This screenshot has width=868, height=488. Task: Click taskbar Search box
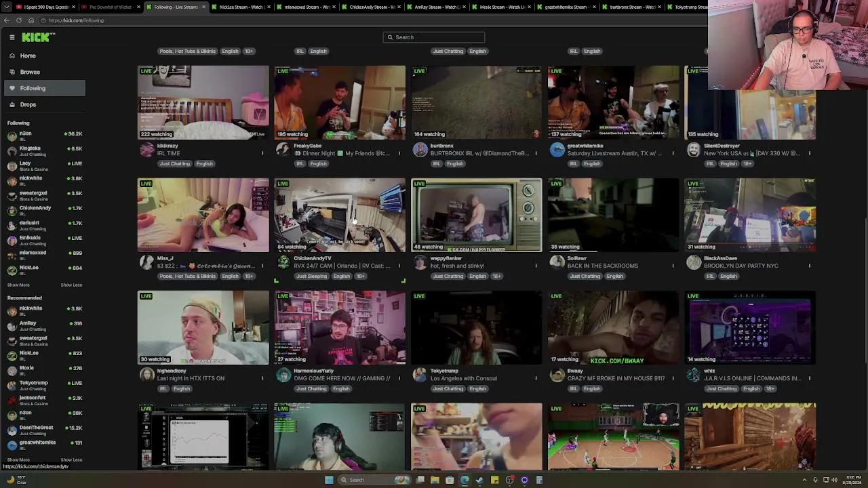pyautogui.click(x=373, y=480)
